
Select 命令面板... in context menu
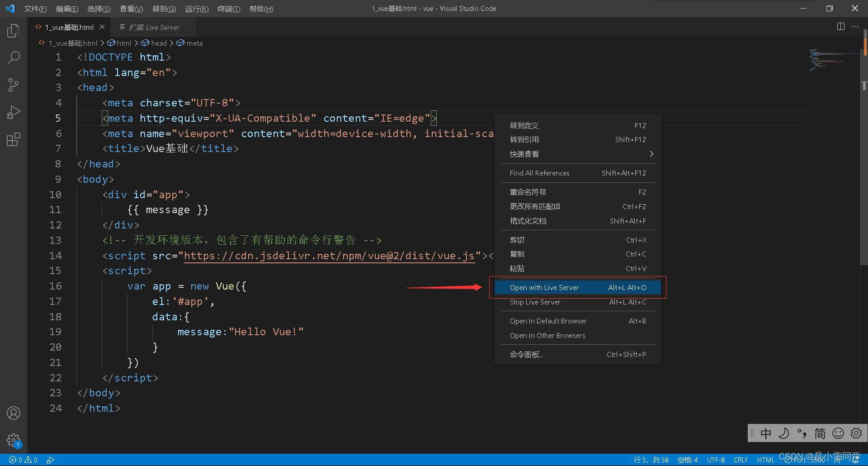pos(578,354)
